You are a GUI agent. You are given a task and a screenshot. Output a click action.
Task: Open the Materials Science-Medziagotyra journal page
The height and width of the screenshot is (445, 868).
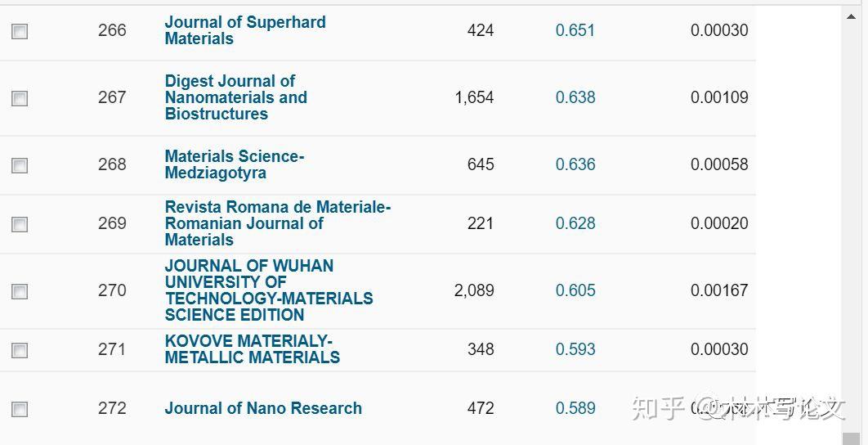coord(235,164)
